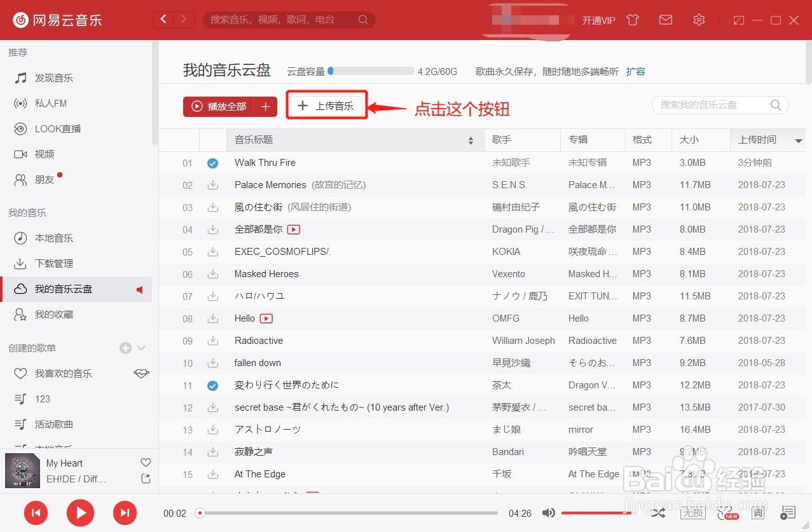Screen dimensions: 812x532
Task: Click downloaded checkmark for Walk Thru Fire
Action: (x=212, y=163)
